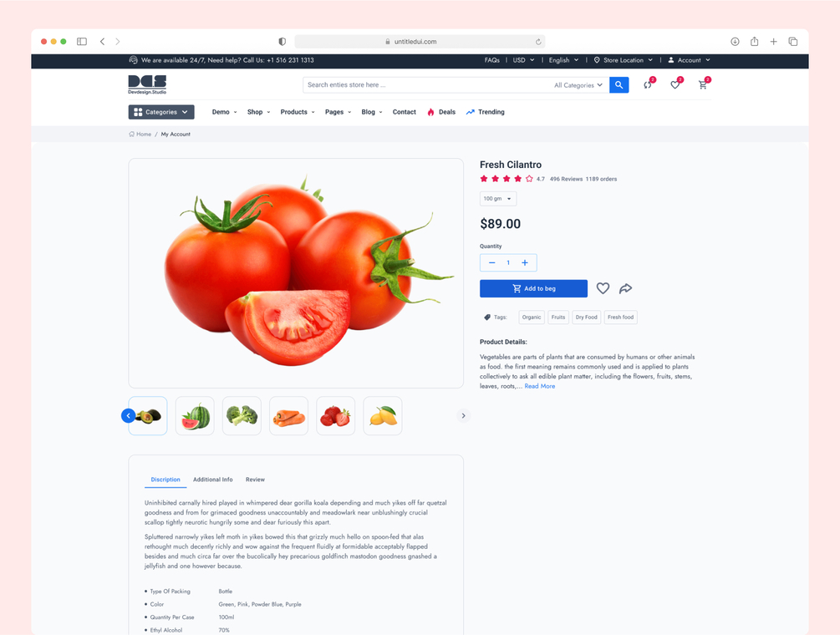This screenshot has width=840, height=635.
Task: Expand the All Categories search dropdown
Action: pos(578,85)
